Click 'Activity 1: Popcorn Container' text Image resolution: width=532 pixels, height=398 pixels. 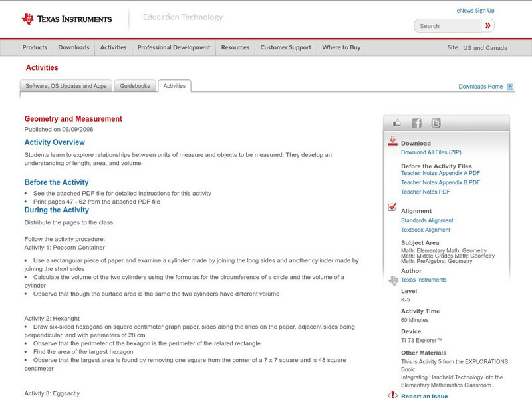(x=65, y=248)
